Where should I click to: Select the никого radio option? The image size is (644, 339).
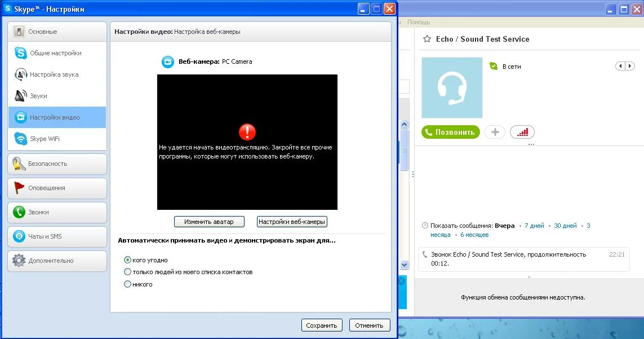pos(127,284)
